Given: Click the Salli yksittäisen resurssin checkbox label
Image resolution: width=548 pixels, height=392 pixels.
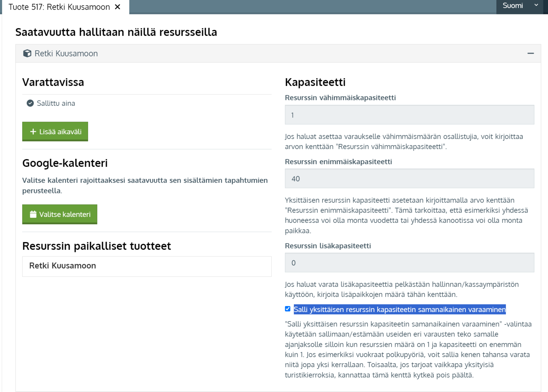Looking at the screenshot, I should pos(399,309).
